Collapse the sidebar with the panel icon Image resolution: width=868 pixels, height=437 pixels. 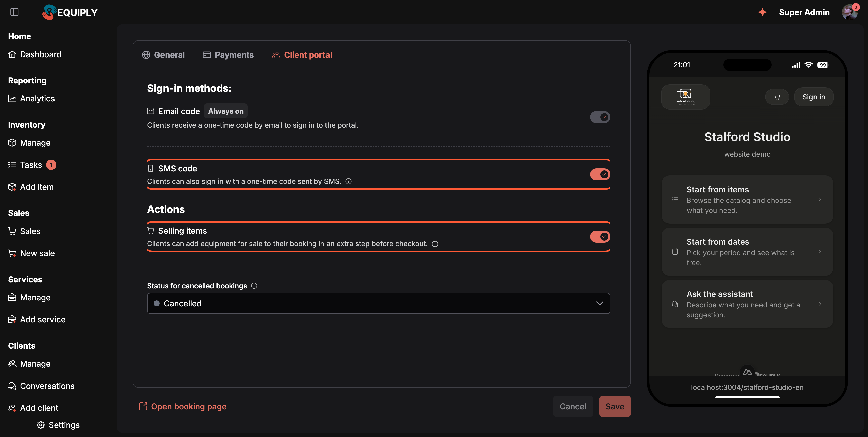click(14, 12)
